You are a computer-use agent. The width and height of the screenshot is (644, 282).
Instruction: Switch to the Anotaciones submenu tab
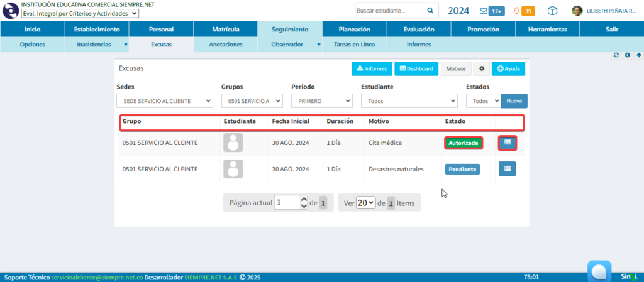pos(225,45)
